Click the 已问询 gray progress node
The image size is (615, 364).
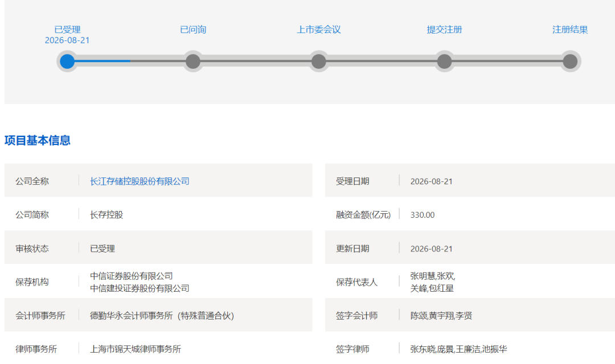coord(193,61)
